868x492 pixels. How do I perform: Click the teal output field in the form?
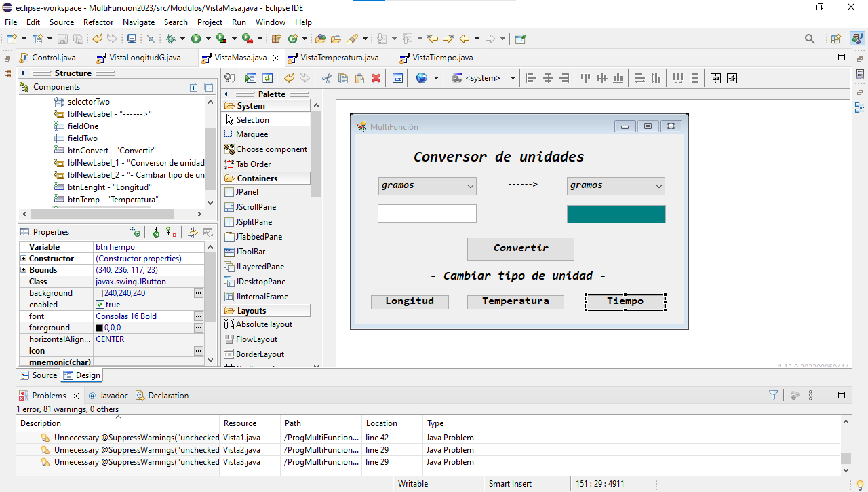click(x=616, y=214)
